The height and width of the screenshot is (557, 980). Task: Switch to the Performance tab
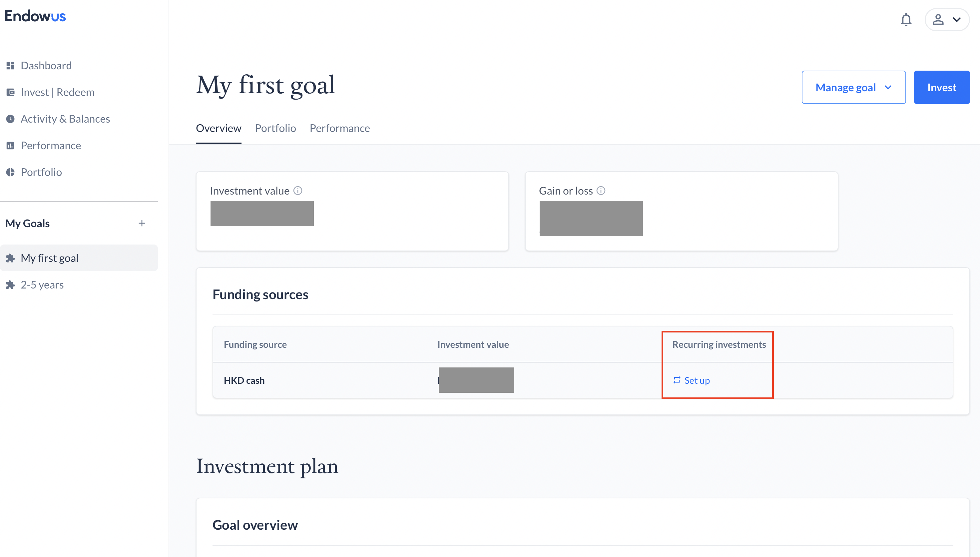[x=340, y=128]
